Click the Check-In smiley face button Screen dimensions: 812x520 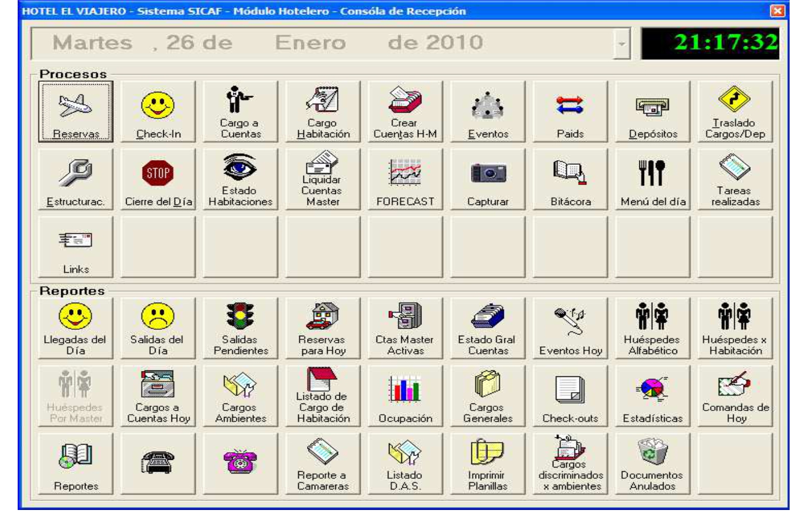(x=158, y=112)
